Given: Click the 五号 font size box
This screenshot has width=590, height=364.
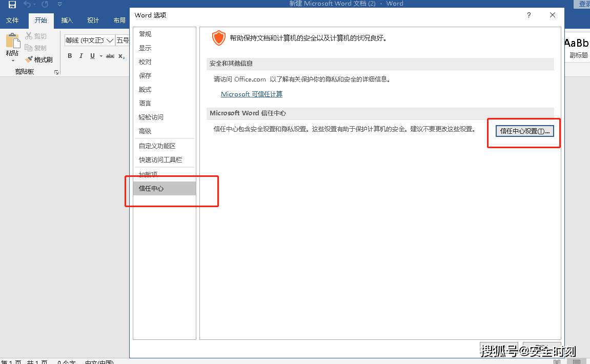Looking at the screenshot, I should [123, 41].
